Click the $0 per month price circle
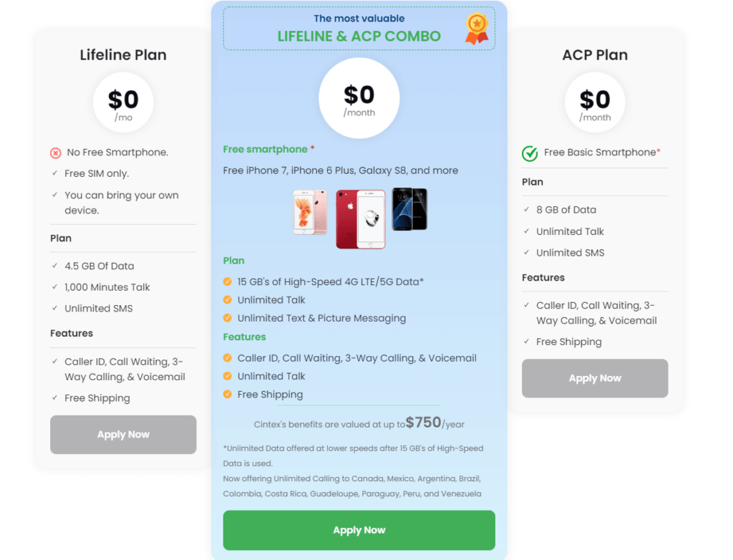Viewport: 733px width, 560px height. tap(359, 98)
